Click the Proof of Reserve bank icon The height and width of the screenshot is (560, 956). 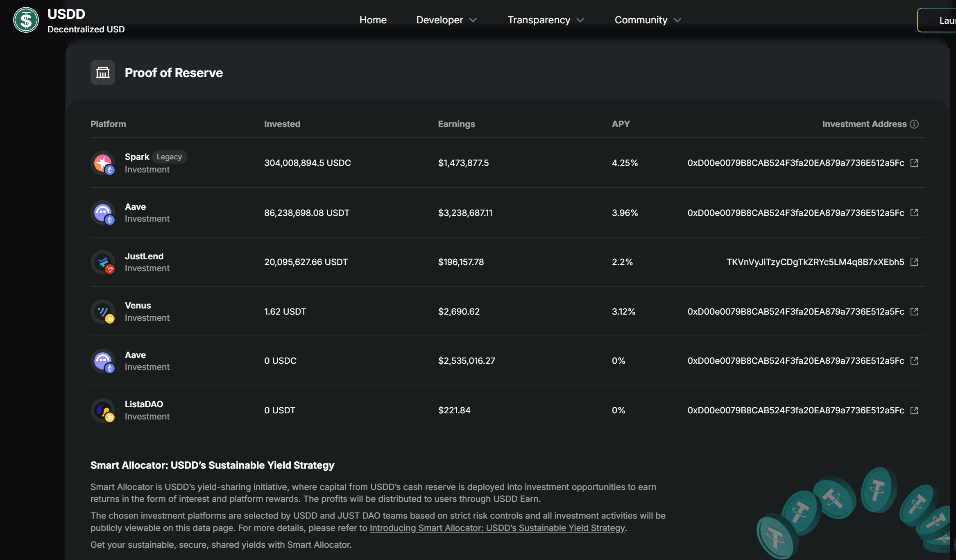coord(102,73)
